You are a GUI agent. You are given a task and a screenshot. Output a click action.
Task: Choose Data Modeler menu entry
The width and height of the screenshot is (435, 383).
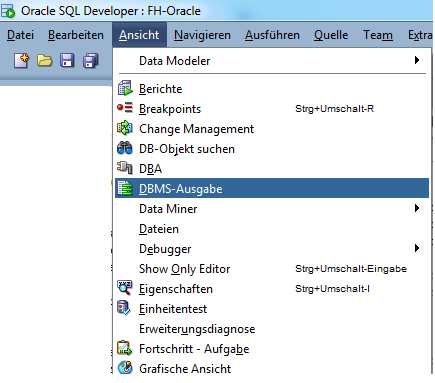(272, 61)
